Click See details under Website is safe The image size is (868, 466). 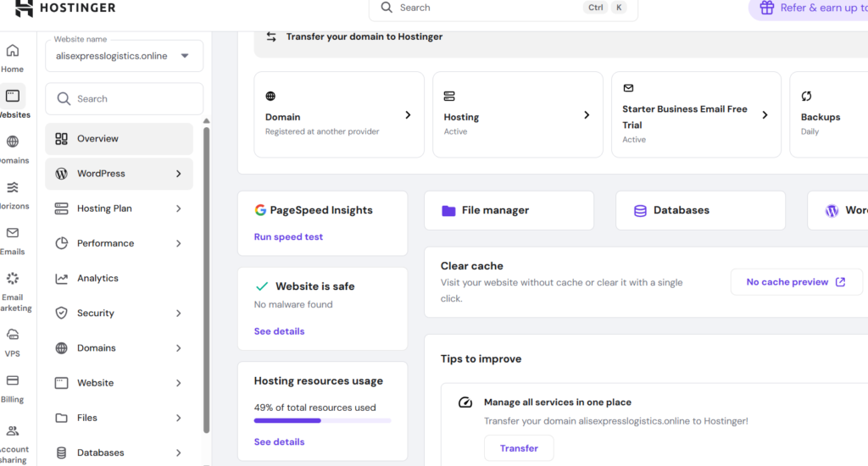tap(279, 331)
